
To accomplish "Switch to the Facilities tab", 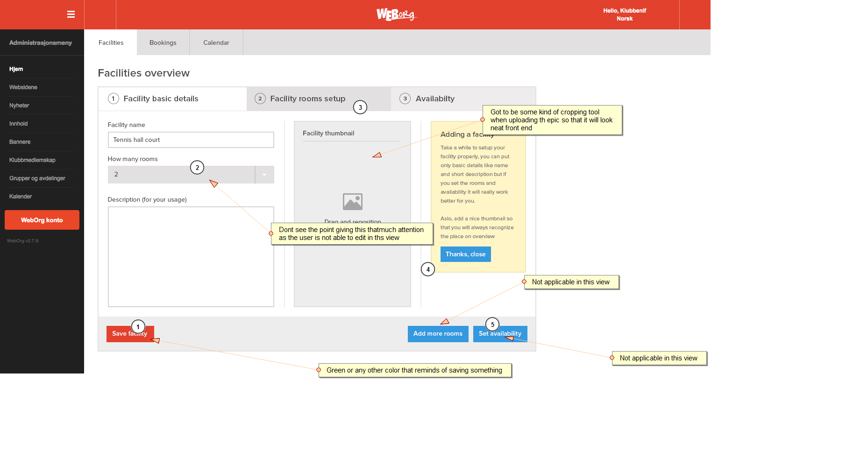I will click(x=111, y=42).
